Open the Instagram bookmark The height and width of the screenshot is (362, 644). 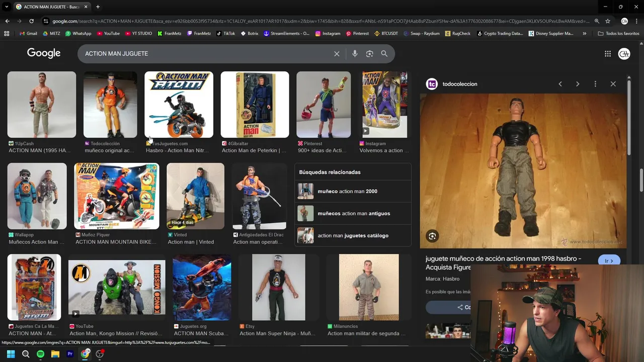click(328, 34)
